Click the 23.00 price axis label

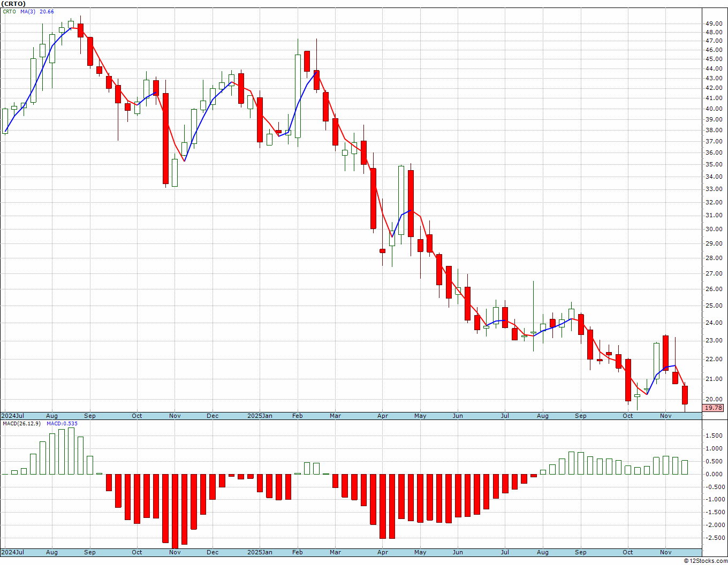[714, 340]
